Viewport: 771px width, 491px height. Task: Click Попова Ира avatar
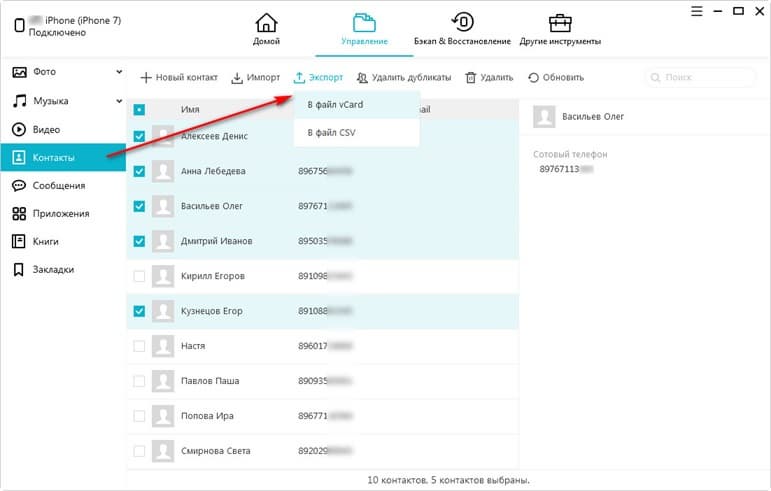click(163, 415)
